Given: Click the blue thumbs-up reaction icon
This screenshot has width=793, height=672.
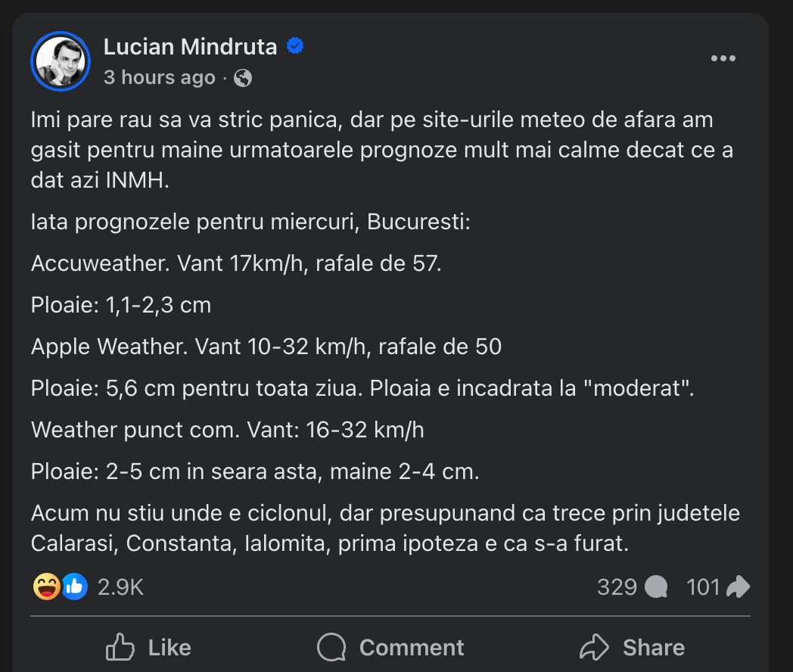Looking at the screenshot, I should 74,586.
